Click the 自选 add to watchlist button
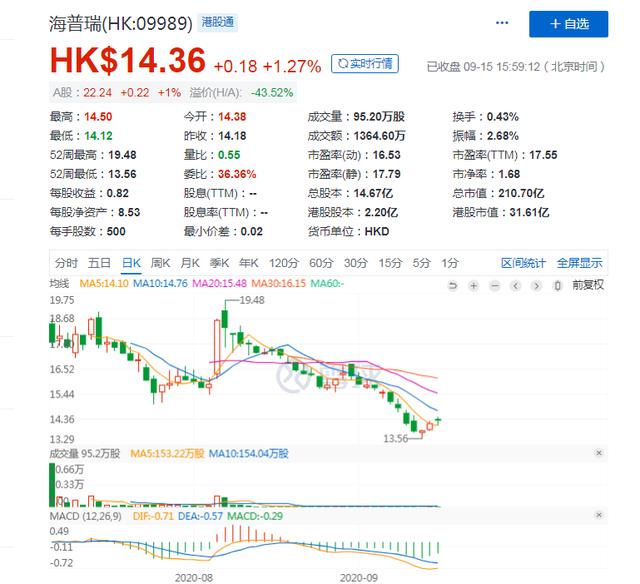 point(568,24)
